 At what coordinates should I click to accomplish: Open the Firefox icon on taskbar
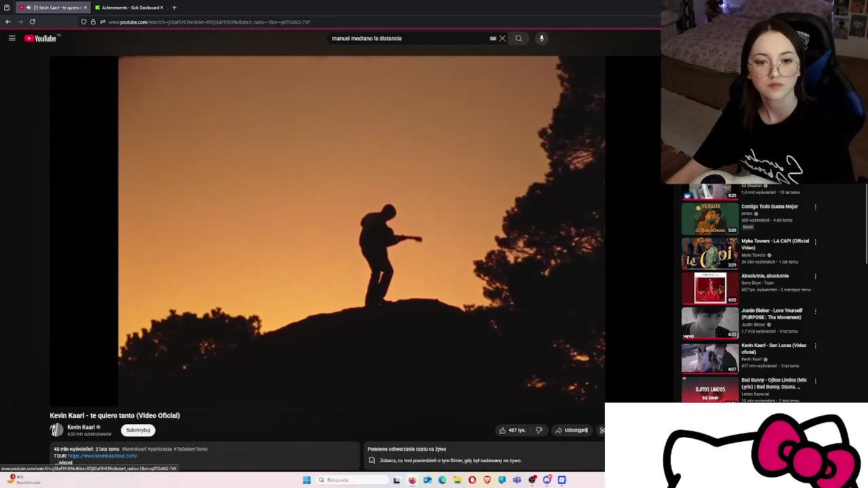(412, 480)
